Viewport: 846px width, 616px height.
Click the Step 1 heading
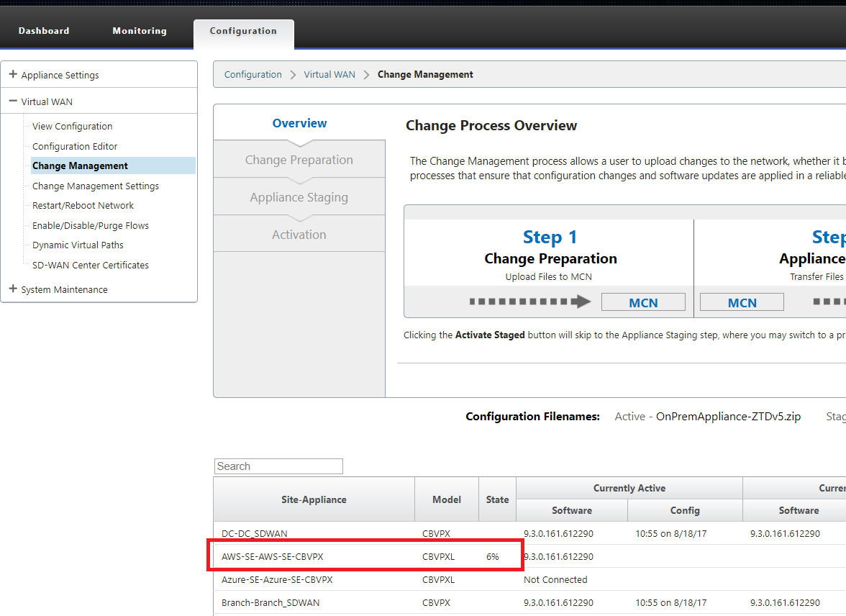(550, 237)
